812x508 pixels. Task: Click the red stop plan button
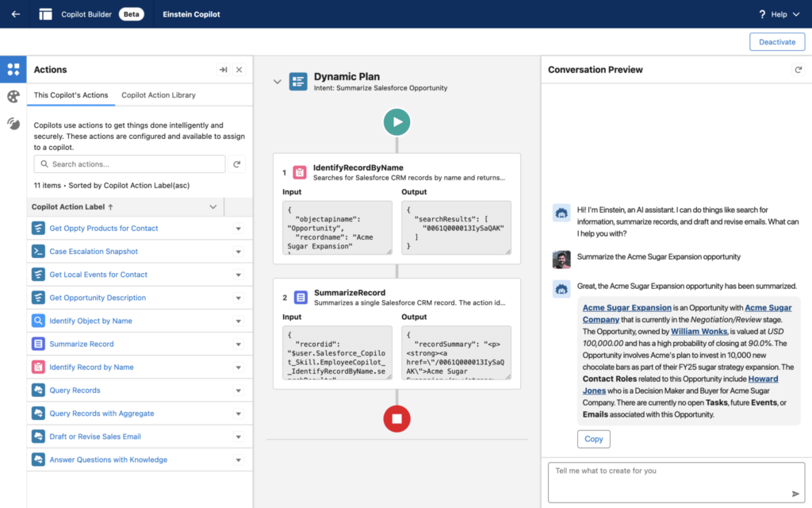[x=396, y=418]
